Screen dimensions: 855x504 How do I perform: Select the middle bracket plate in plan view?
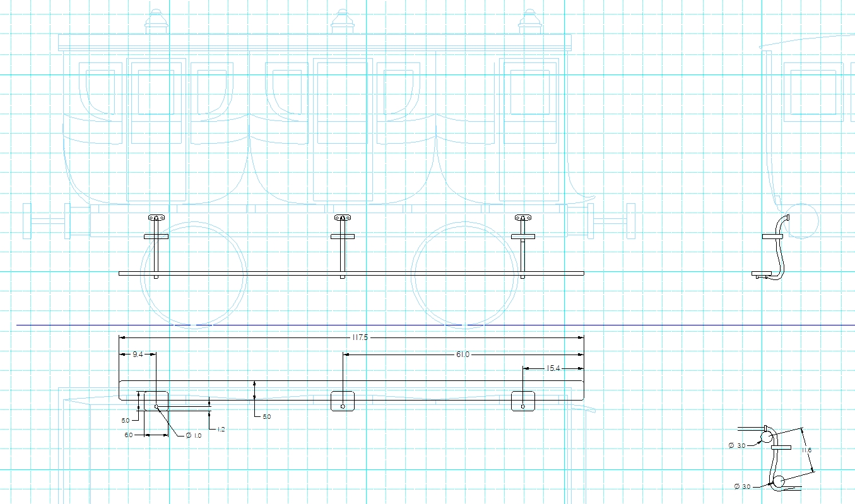pos(343,401)
